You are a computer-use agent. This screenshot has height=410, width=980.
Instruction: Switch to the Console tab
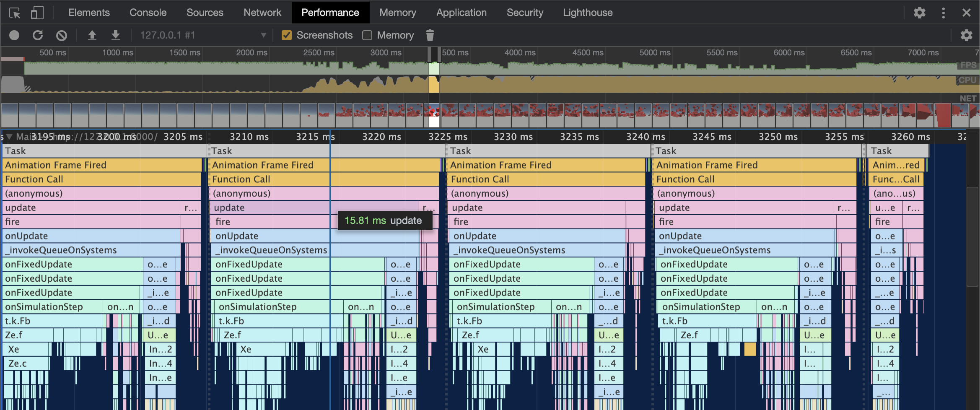148,13
